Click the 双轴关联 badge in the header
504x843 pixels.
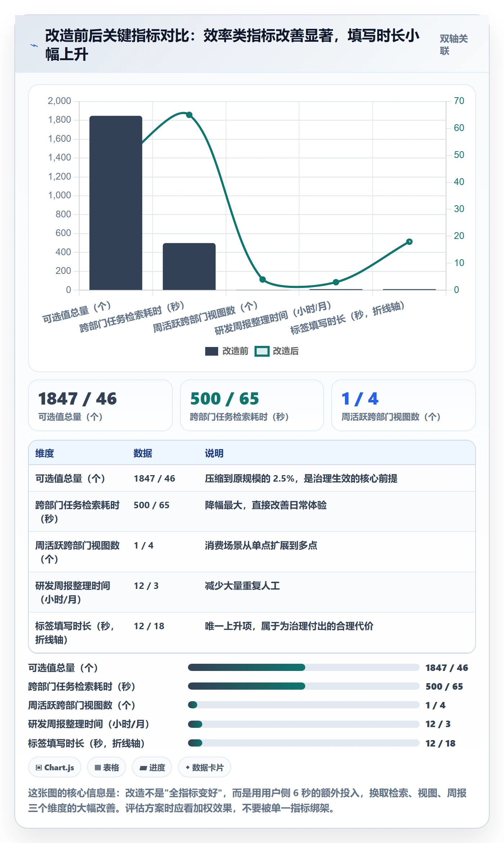(454, 45)
